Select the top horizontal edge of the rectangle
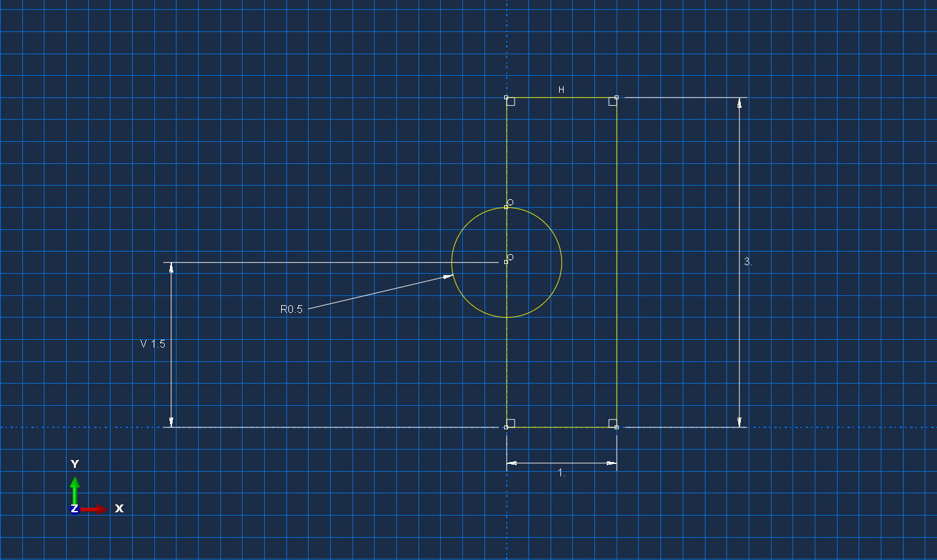The width and height of the screenshot is (937, 560). pos(561,97)
